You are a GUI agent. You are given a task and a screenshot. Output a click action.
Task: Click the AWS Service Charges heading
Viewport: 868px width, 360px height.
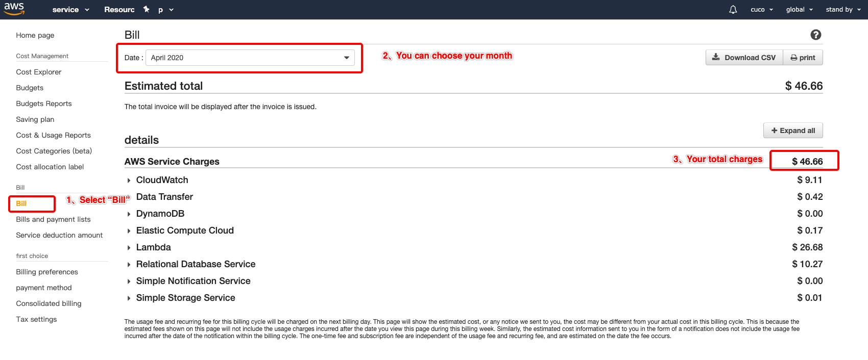click(x=172, y=162)
